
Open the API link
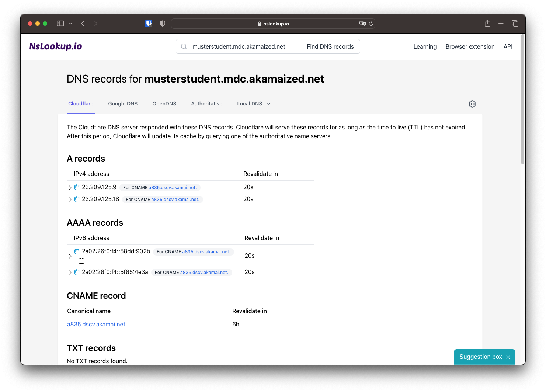(508, 46)
